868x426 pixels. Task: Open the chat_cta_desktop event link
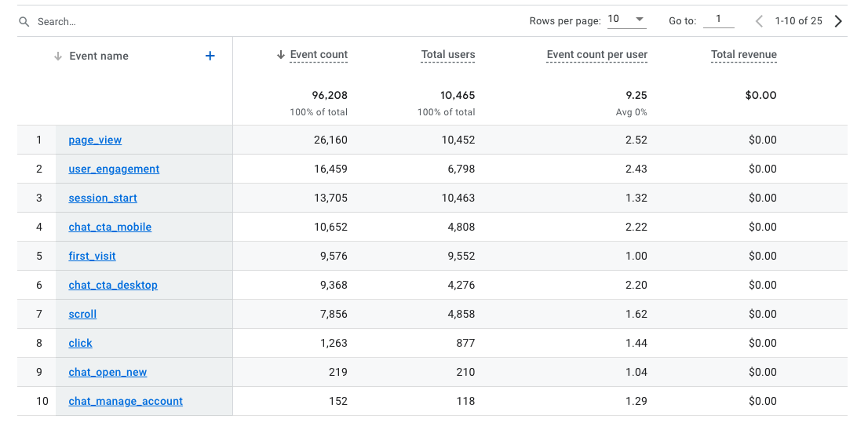point(113,286)
